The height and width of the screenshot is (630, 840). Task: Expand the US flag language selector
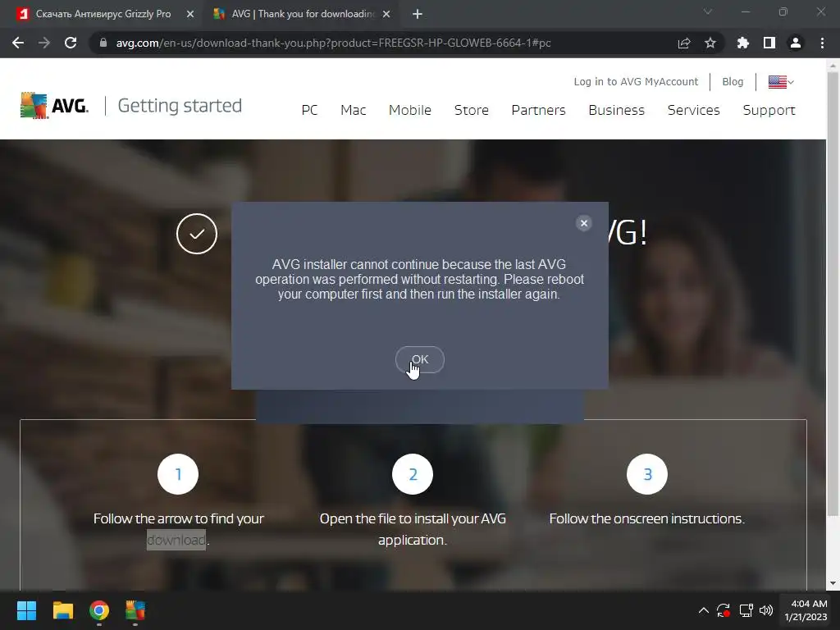click(x=781, y=82)
